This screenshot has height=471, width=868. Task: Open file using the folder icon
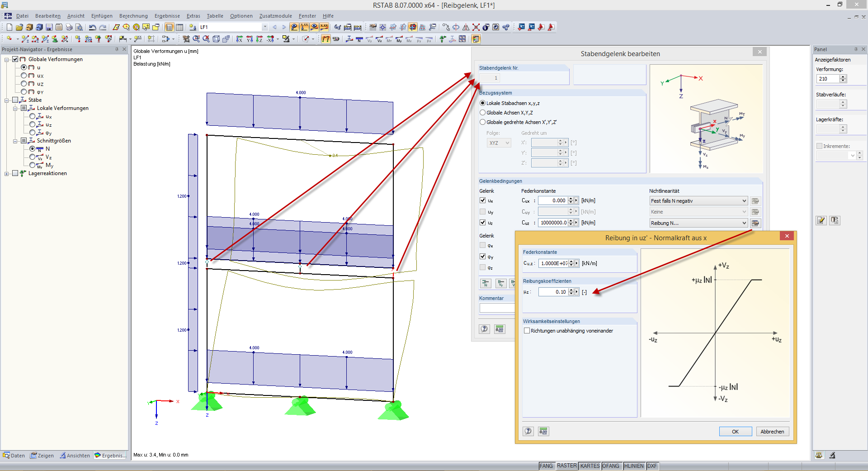point(19,27)
